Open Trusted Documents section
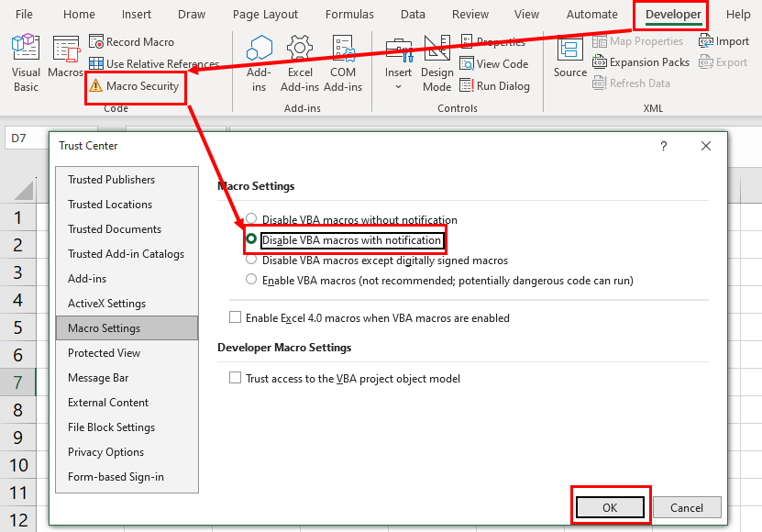 (x=127, y=229)
